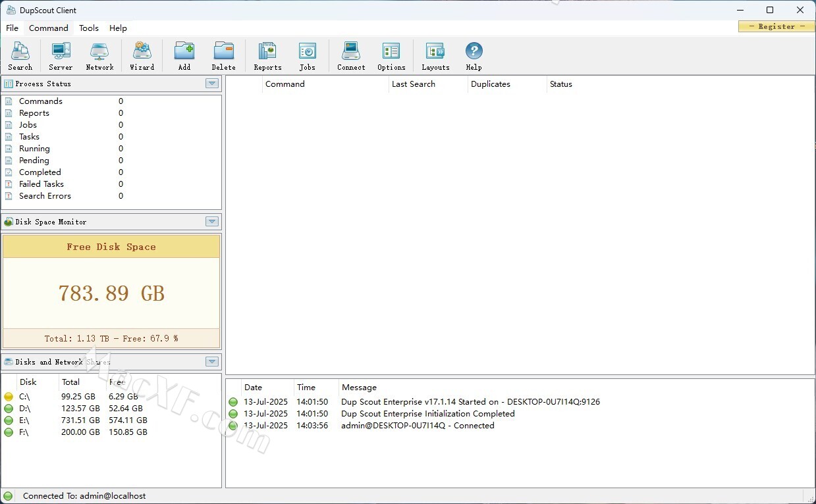The image size is (816, 504).
Task: Click the yellow status icon for C:\ disk
Action: 9,397
